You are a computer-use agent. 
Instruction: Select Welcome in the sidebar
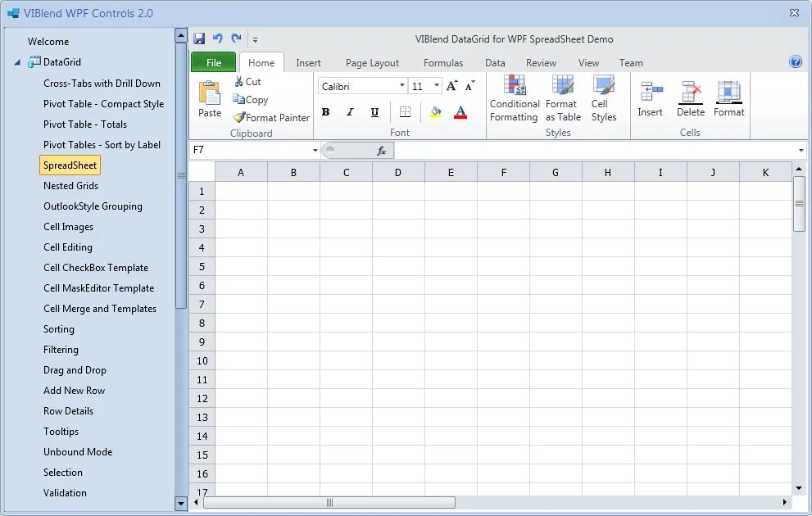(48, 42)
